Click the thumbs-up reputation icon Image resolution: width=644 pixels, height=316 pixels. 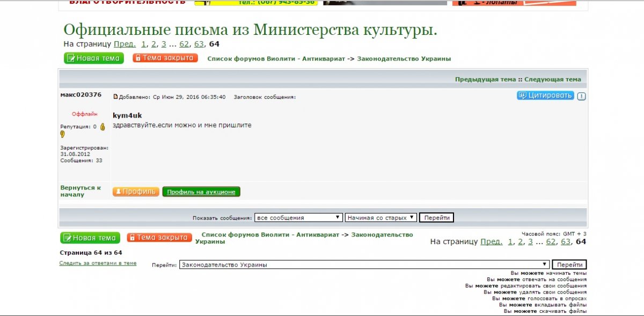(x=103, y=127)
